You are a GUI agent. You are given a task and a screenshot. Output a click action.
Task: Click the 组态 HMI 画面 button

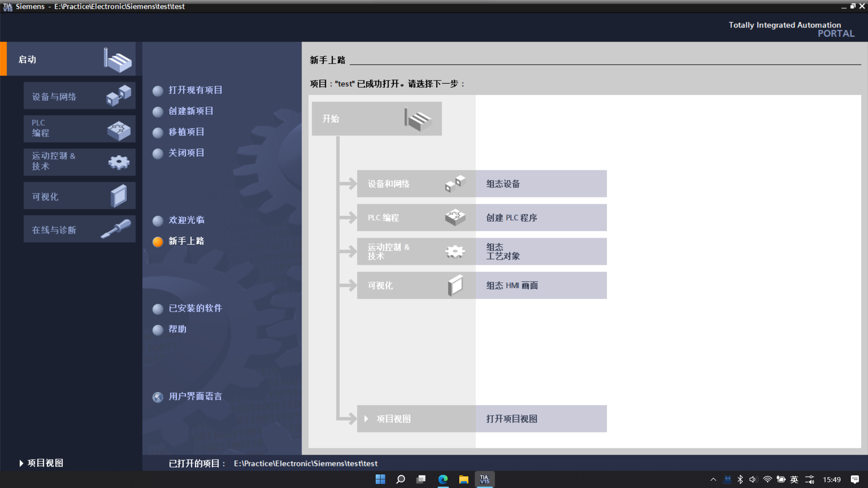point(541,285)
